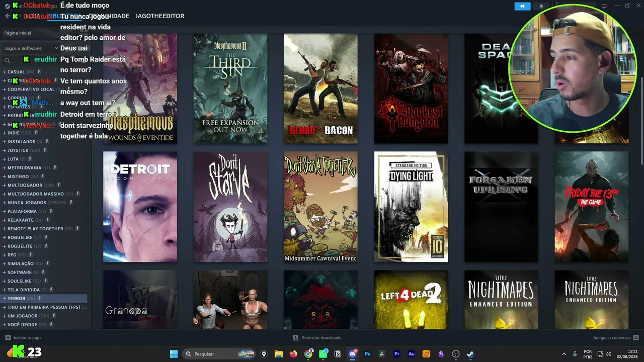
Task: Select the VOCÊ DECIDE collection
Action: tap(44, 325)
